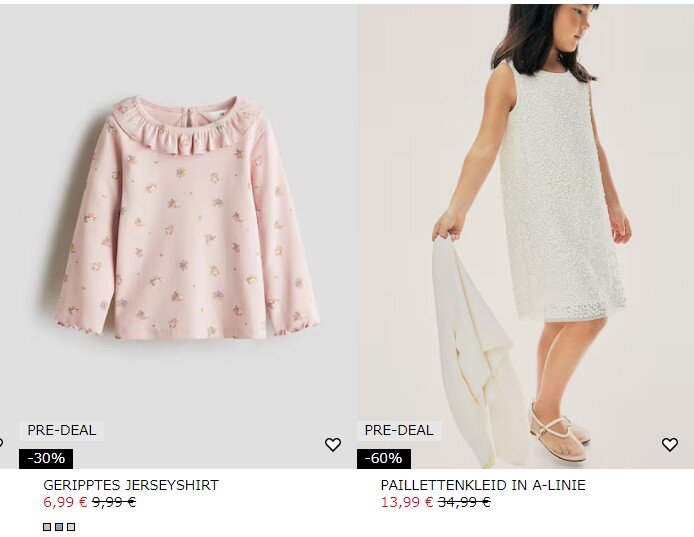The image size is (694, 537).
Task: Click the crossed-out 34,99 € price
Action: click(464, 502)
